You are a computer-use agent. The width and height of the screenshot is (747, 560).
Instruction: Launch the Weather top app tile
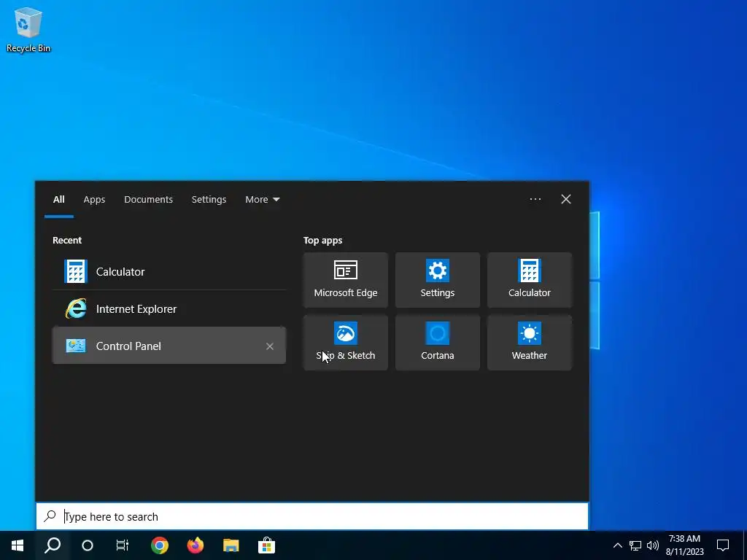(x=530, y=343)
